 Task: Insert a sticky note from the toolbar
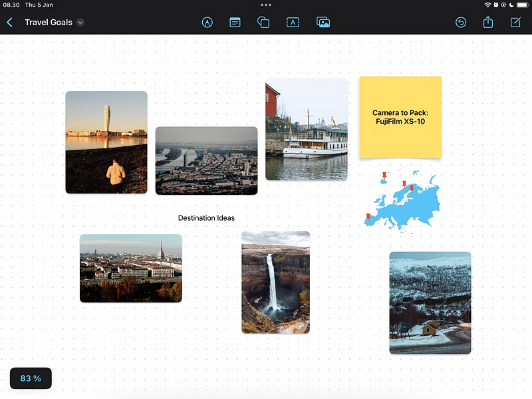235,23
